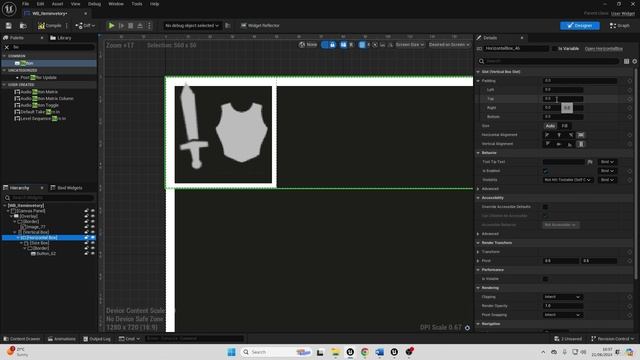Viewport: 640px width, 360px height.
Task: Open the Widget Reflector tool
Action: tap(260, 25)
